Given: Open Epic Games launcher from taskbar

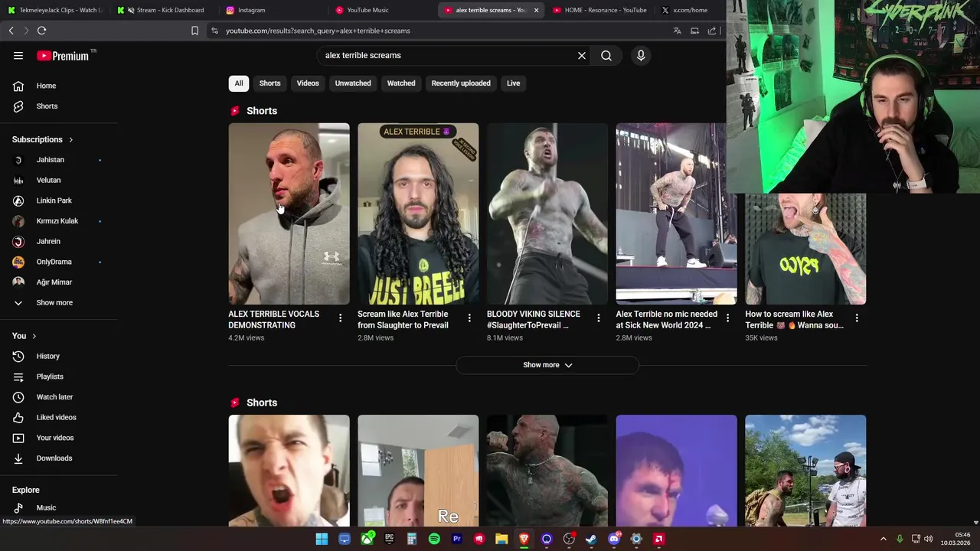Looking at the screenshot, I should (x=389, y=539).
